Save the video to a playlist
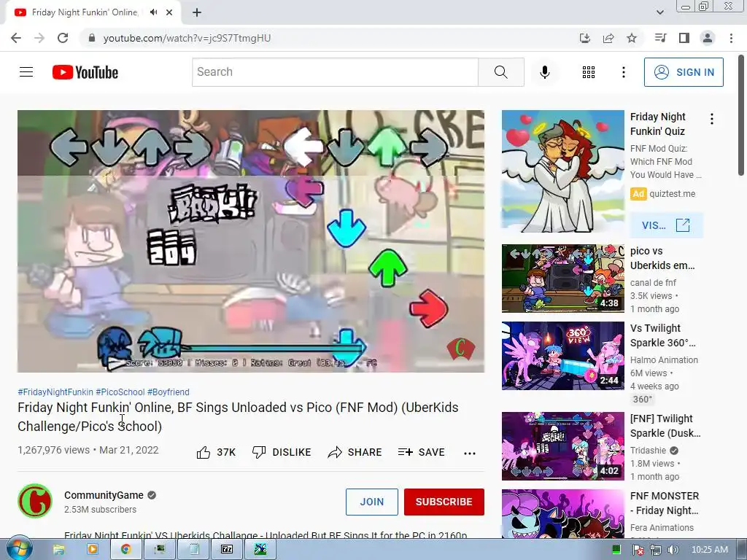This screenshot has width=747, height=560. point(421,452)
